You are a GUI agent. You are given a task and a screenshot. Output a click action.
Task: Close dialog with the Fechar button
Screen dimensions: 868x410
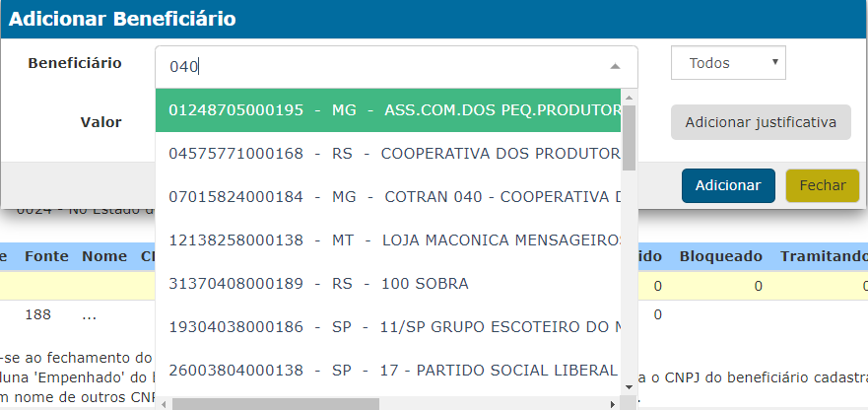click(x=822, y=185)
